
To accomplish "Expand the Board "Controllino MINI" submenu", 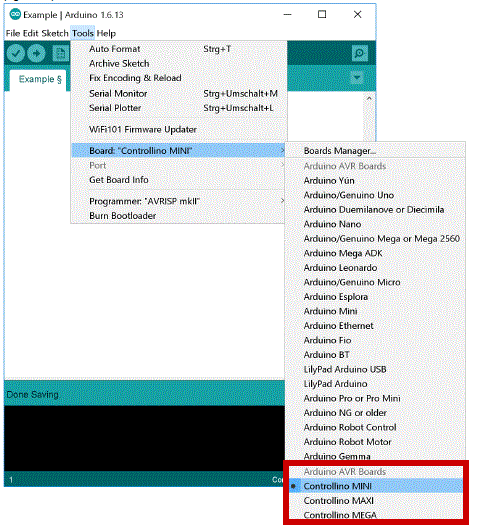I will tap(179, 151).
